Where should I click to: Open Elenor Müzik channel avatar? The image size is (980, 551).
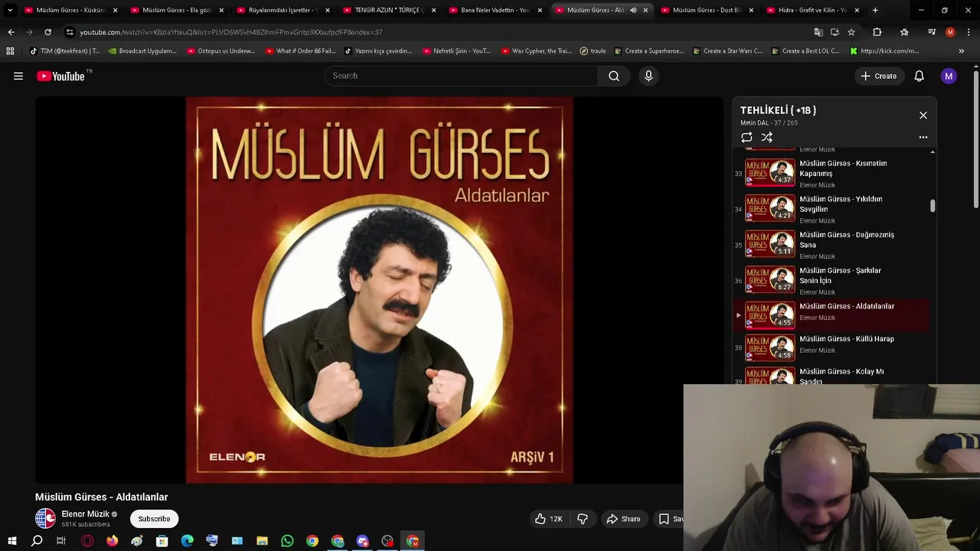(x=45, y=518)
